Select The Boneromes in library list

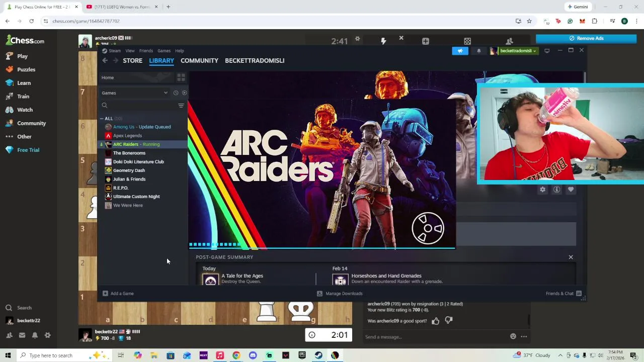point(129,153)
